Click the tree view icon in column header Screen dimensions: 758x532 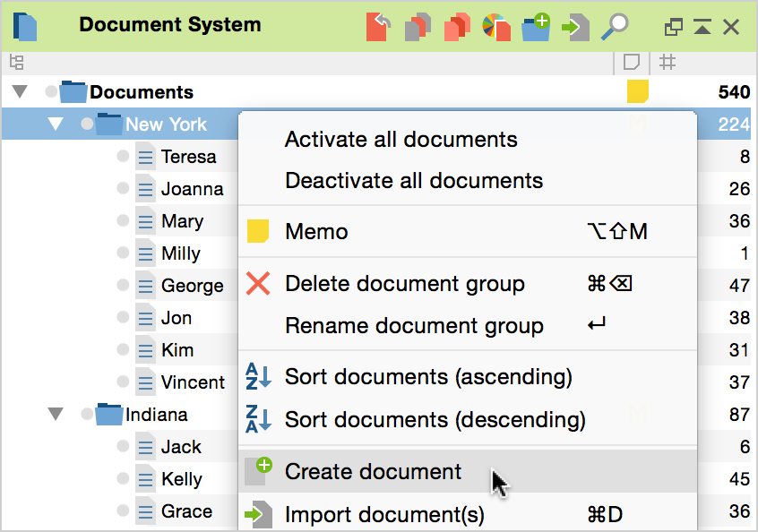(16, 63)
